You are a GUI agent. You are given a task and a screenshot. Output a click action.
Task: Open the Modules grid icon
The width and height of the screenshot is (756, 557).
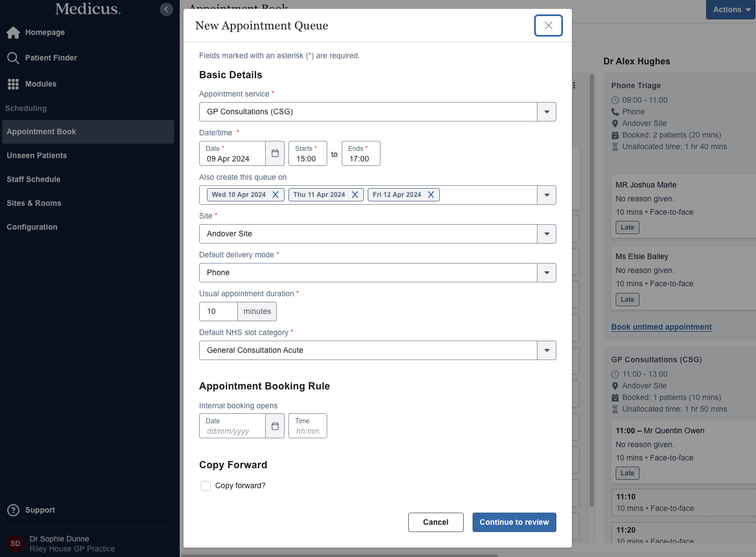(x=13, y=84)
